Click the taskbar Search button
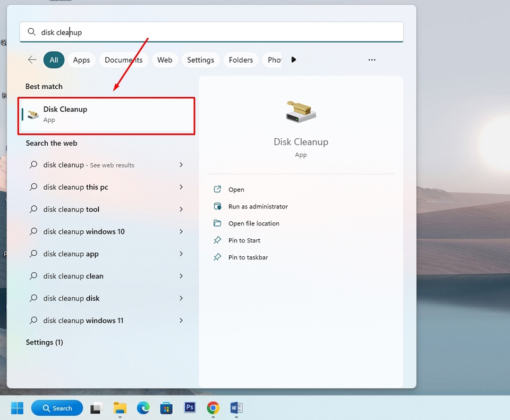Viewport: 510px width, 420px height. click(x=57, y=408)
